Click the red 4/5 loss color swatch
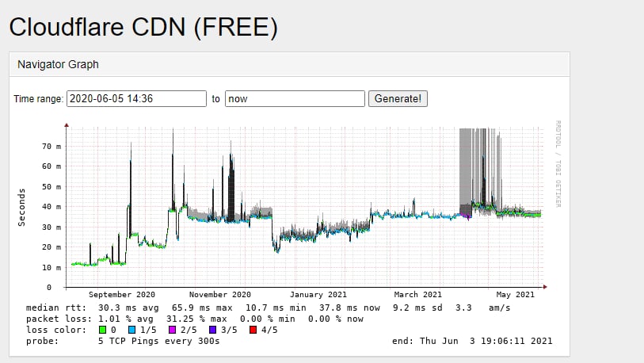This screenshot has height=363, width=644. pyautogui.click(x=253, y=330)
